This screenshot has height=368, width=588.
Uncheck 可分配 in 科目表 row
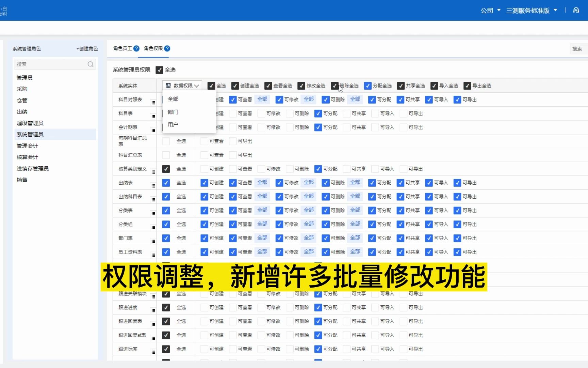[x=318, y=113]
